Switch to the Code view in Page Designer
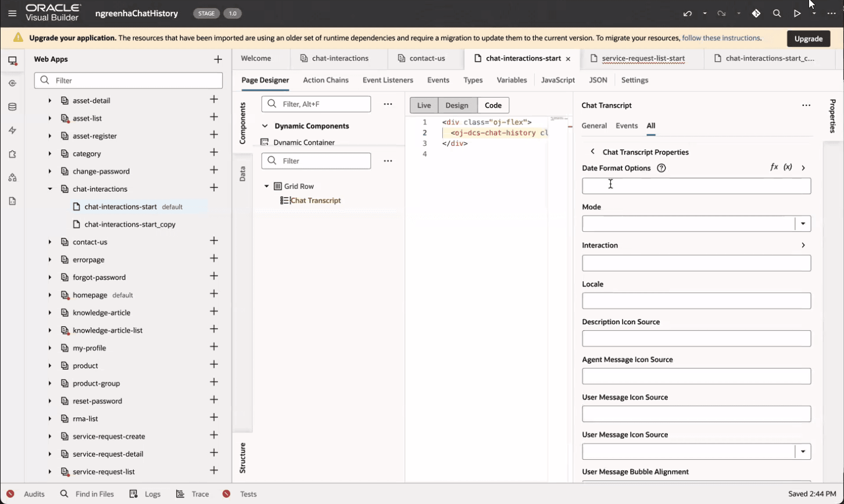Image resolution: width=844 pixels, height=504 pixels. point(492,105)
